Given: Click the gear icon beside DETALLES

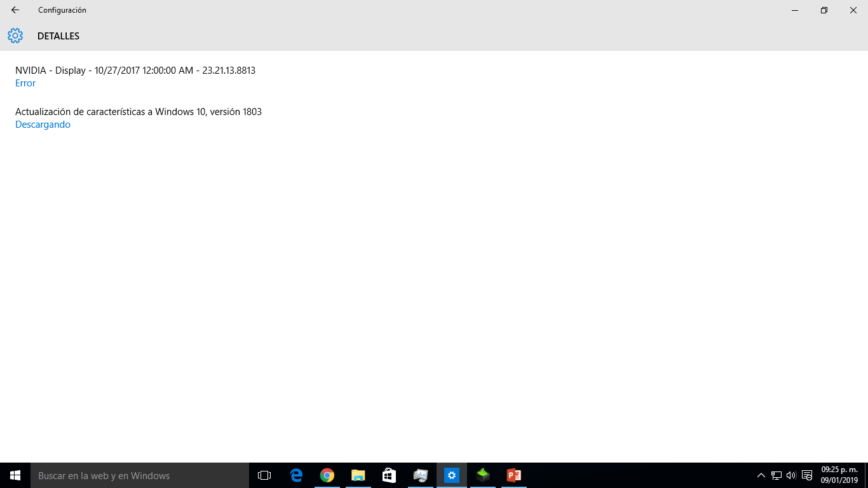Looking at the screenshot, I should click(x=15, y=36).
